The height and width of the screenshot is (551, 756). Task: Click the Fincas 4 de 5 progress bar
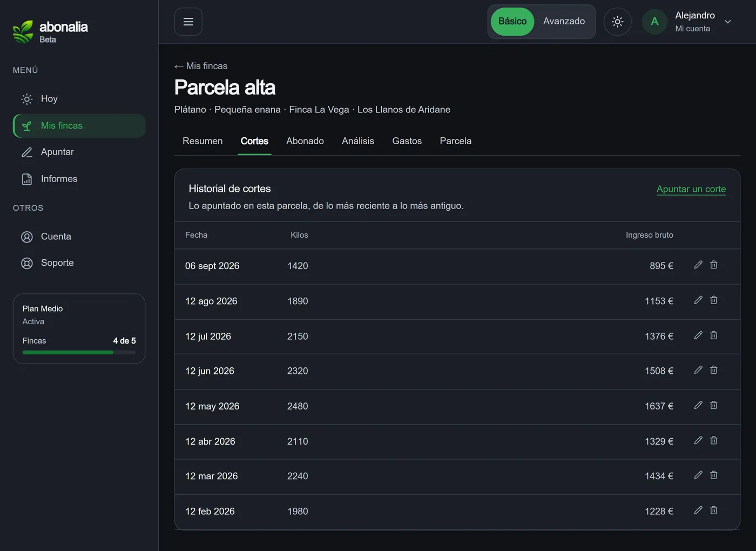click(x=79, y=352)
